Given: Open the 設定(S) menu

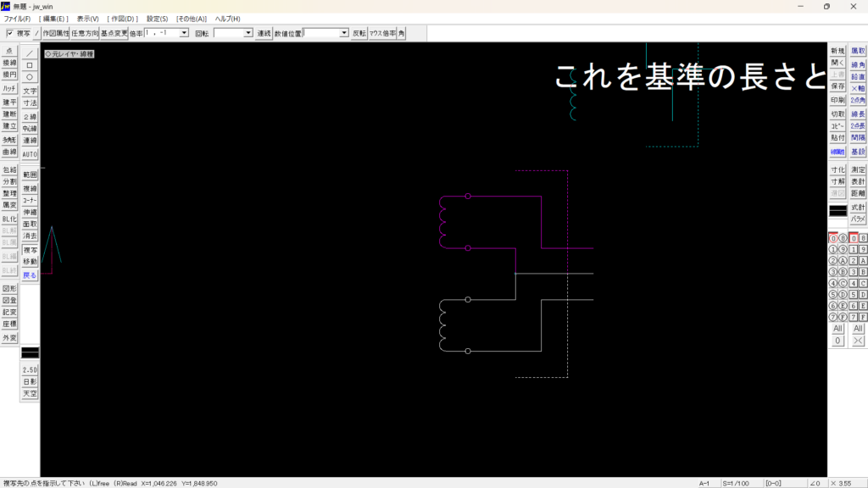Looking at the screenshot, I should (157, 19).
